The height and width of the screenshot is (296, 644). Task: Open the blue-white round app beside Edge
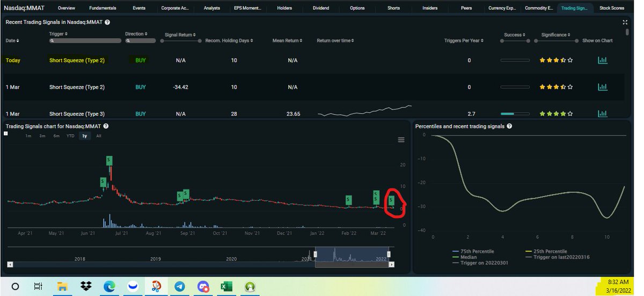pos(133,286)
